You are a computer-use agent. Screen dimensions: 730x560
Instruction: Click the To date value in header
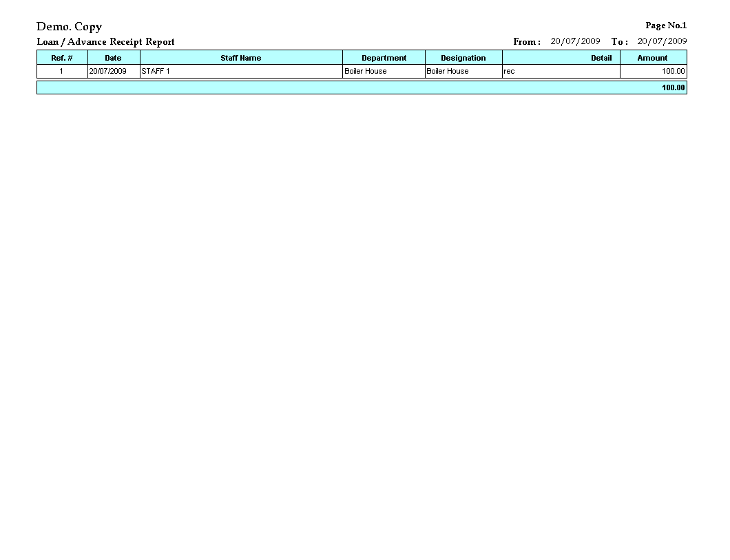click(x=662, y=41)
